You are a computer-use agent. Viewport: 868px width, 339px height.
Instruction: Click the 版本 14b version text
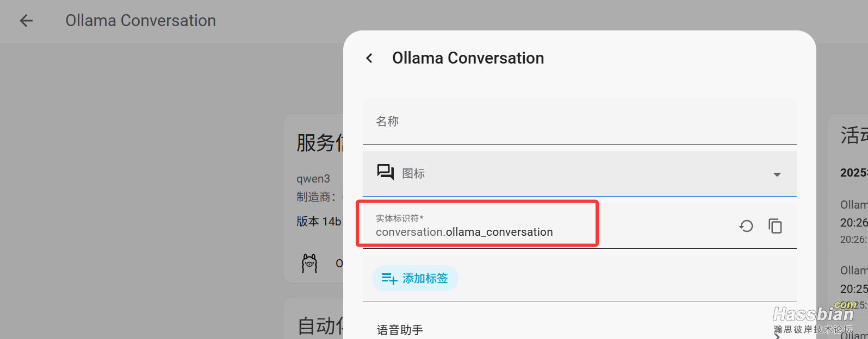click(319, 222)
